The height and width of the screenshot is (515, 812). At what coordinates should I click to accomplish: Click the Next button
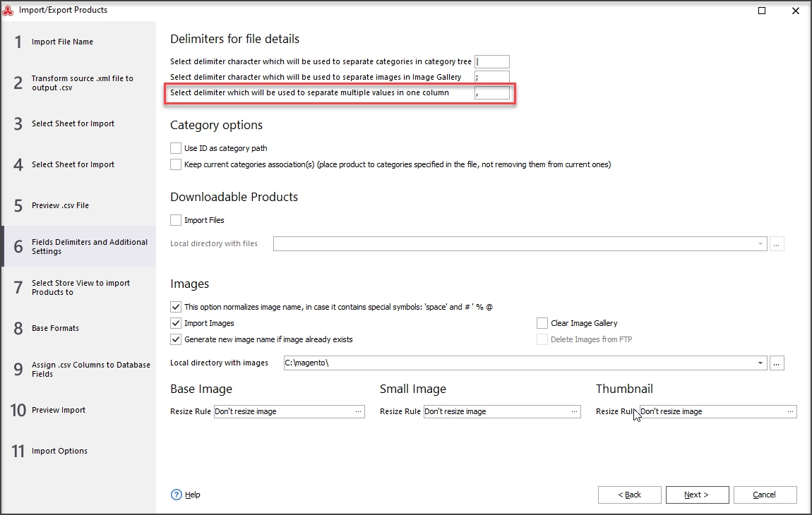697,495
